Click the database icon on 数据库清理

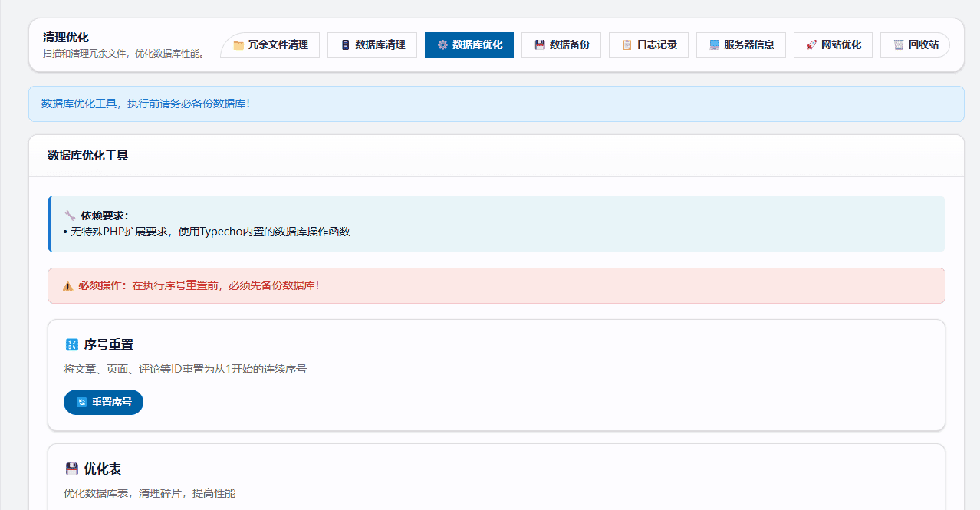pos(345,45)
